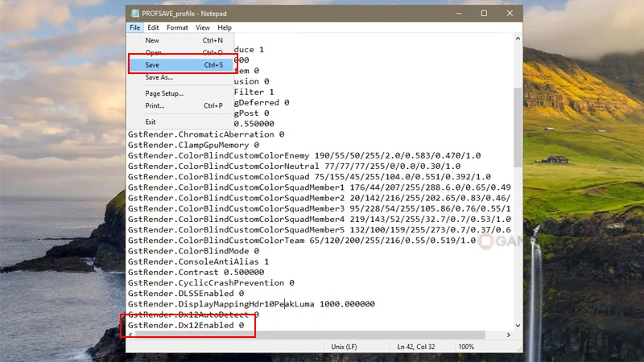
Task: Click the GstRender.ColorBlindCustomColorEnemy line
Action: point(304,155)
